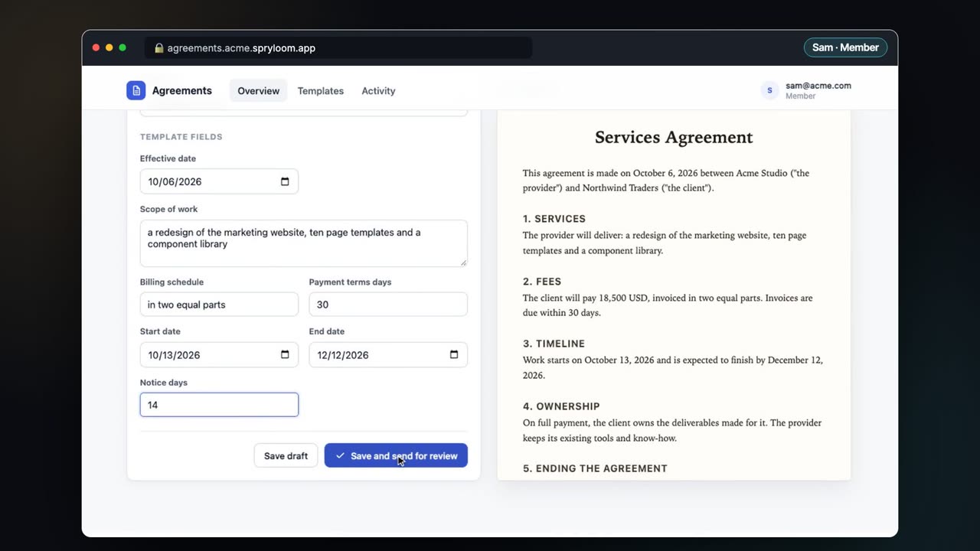Click the padlock icon in the address bar
The height and width of the screenshot is (551, 980).
pyautogui.click(x=159, y=47)
